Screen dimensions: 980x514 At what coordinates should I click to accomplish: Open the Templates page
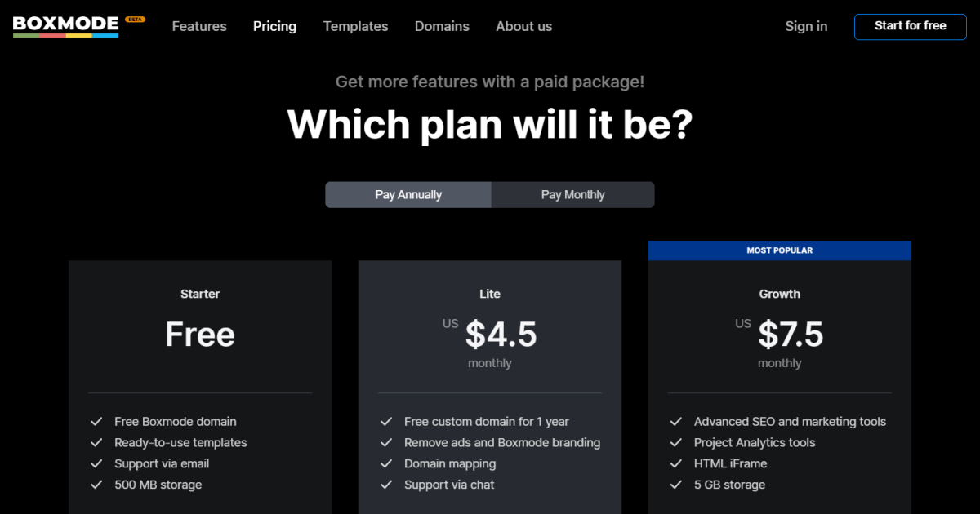click(x=355, y=26)
